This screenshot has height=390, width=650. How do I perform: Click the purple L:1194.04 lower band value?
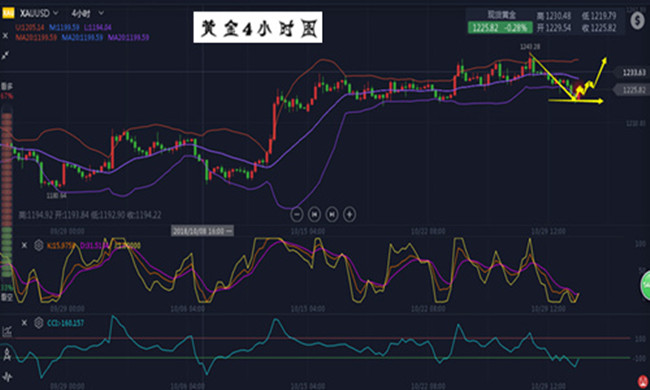point(98,28)
